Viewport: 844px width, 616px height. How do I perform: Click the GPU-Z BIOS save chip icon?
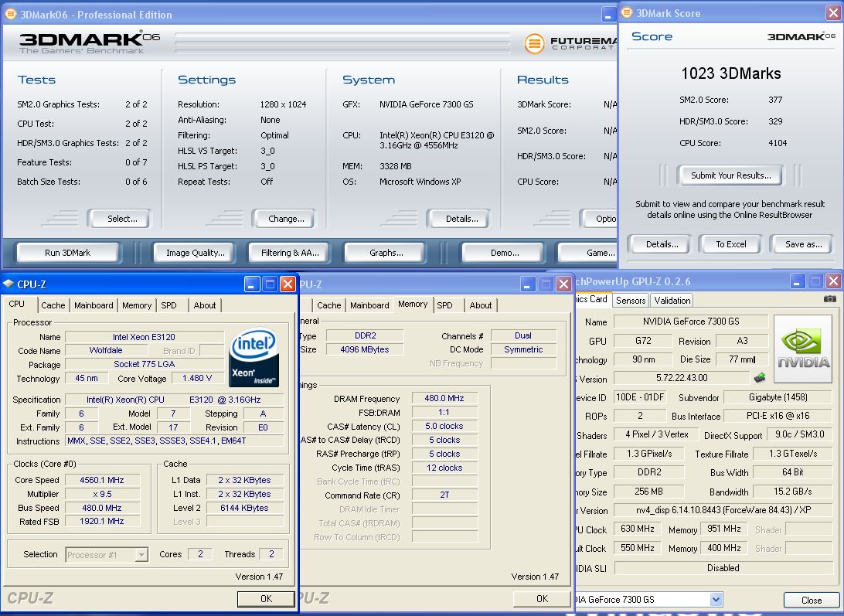[x=760, y=378]
